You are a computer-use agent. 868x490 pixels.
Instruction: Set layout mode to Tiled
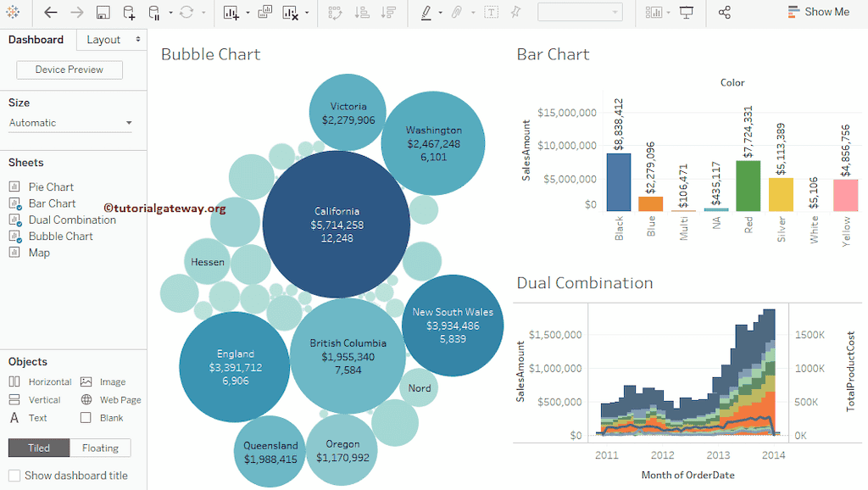click(38, 448)
